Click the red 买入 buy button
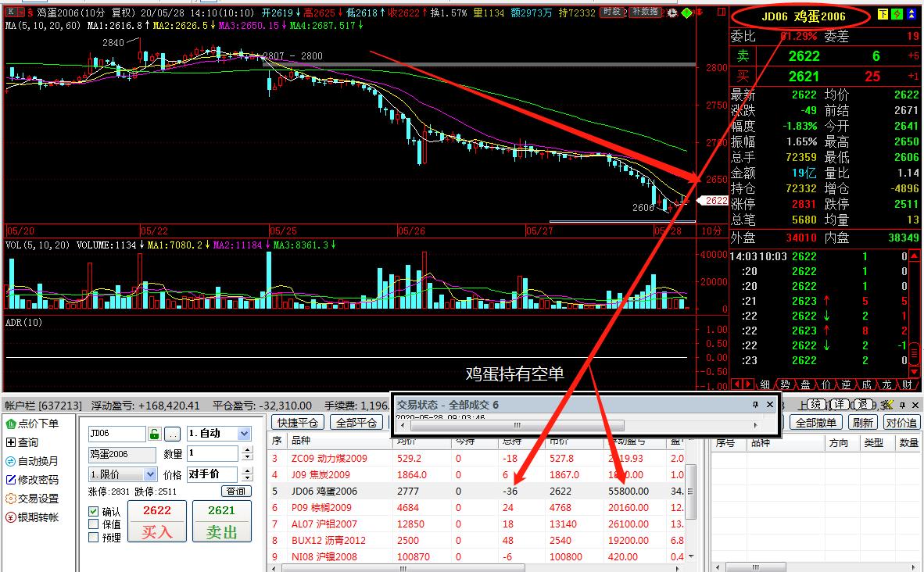Image resolution: width=924 pixels, height=572 pixels. 156,521
